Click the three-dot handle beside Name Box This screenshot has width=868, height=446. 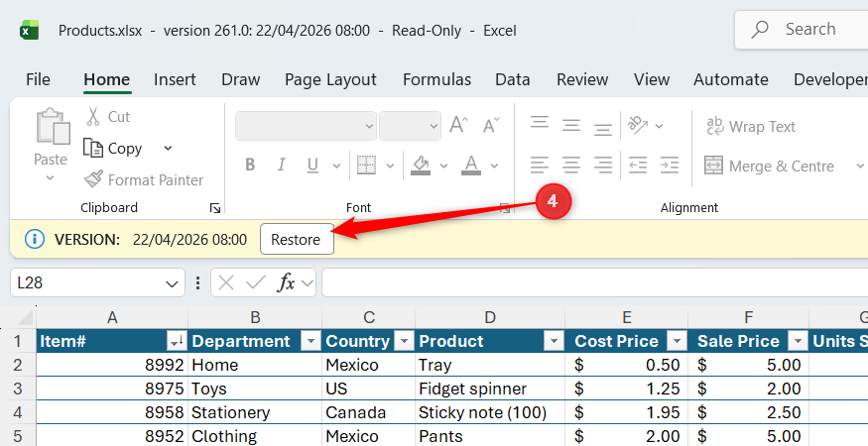[x=197, y=282]
